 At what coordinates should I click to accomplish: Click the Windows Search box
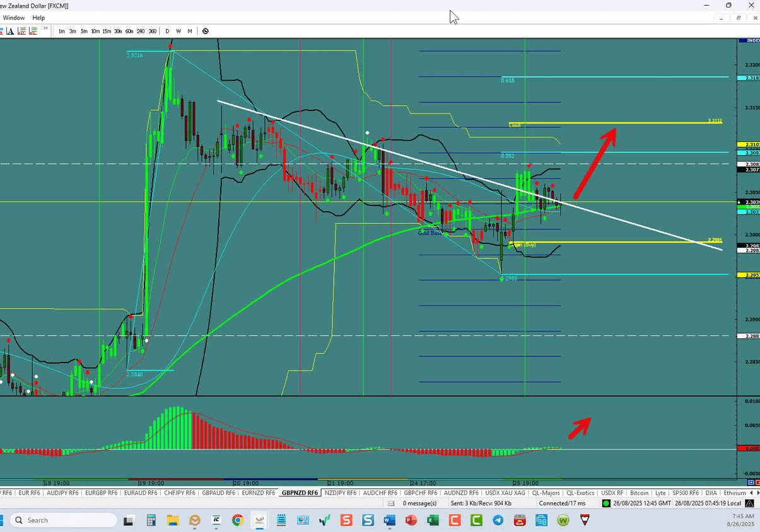63,520
